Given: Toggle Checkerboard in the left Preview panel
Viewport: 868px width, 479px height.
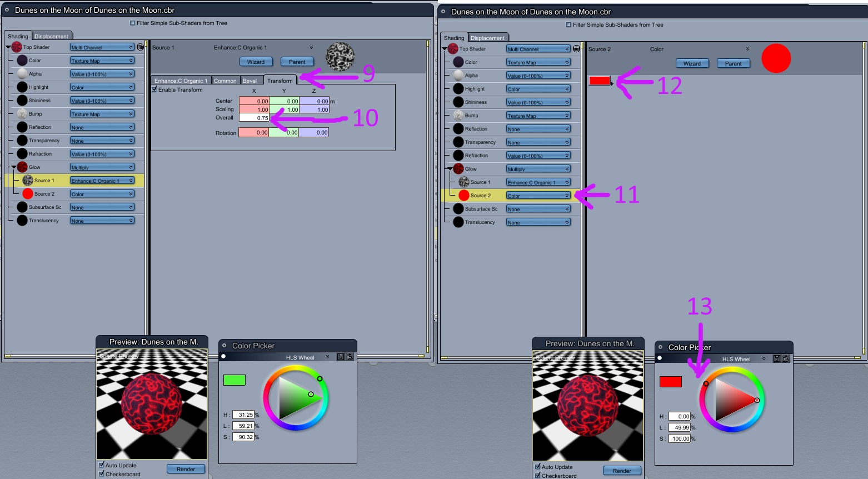Looking at the screenshot, I should [x=102, y=474].
